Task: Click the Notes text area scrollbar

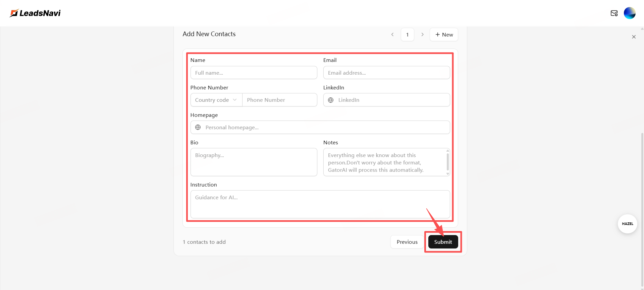Action: [447, 162]
